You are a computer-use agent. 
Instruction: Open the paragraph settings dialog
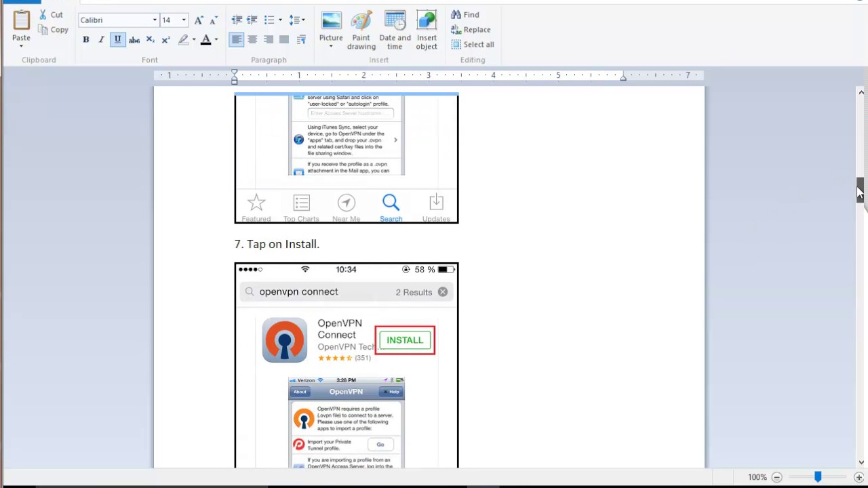[301, 40]
